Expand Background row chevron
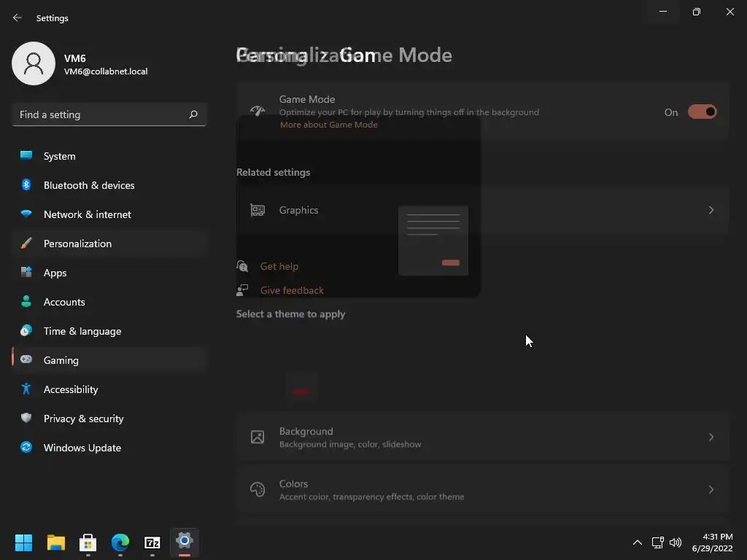This screenshot has width=747, height=560. point(711,437)
